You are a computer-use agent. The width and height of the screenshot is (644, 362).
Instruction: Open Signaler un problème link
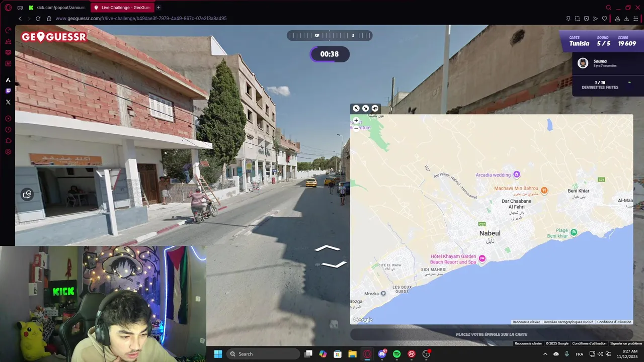(x=626, y=343)
